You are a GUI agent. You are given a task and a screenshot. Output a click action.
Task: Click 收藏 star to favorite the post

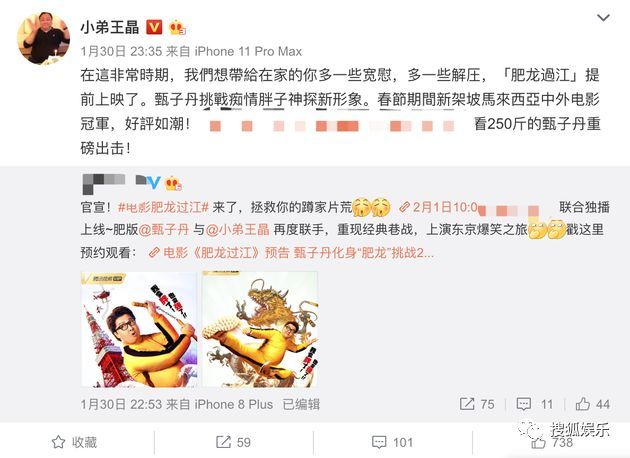(x=74, y=442)
